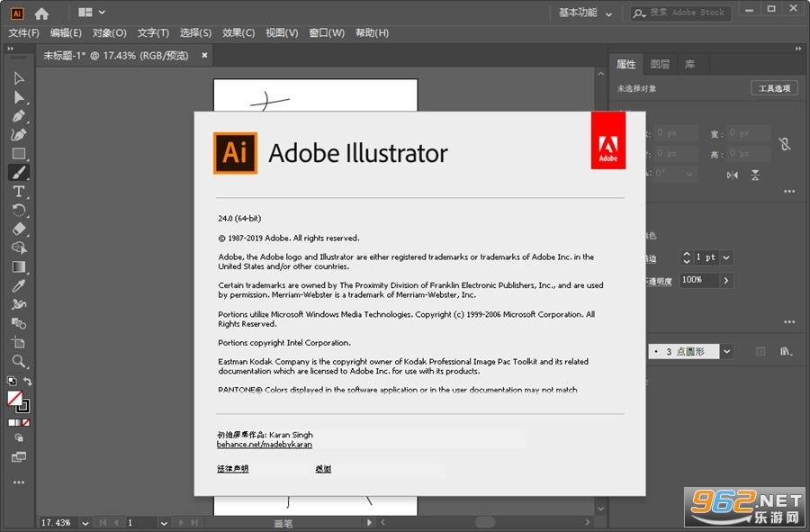The image size is (810, 532).
Task: Select the Puppet Warp tool
Action: (19, 304)
